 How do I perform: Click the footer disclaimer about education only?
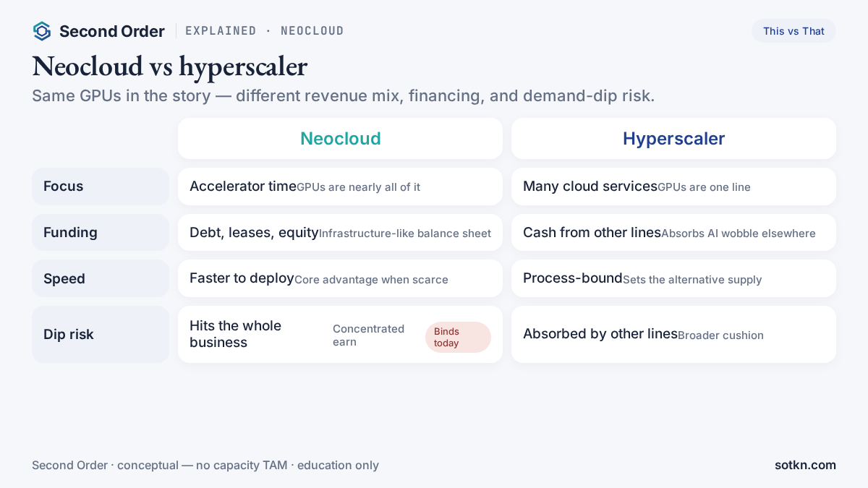click(205, 466)
